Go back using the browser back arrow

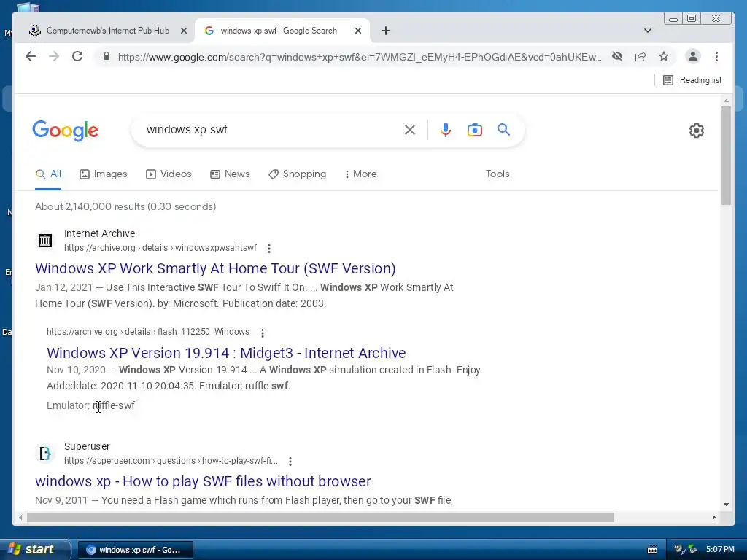[31, 57]
